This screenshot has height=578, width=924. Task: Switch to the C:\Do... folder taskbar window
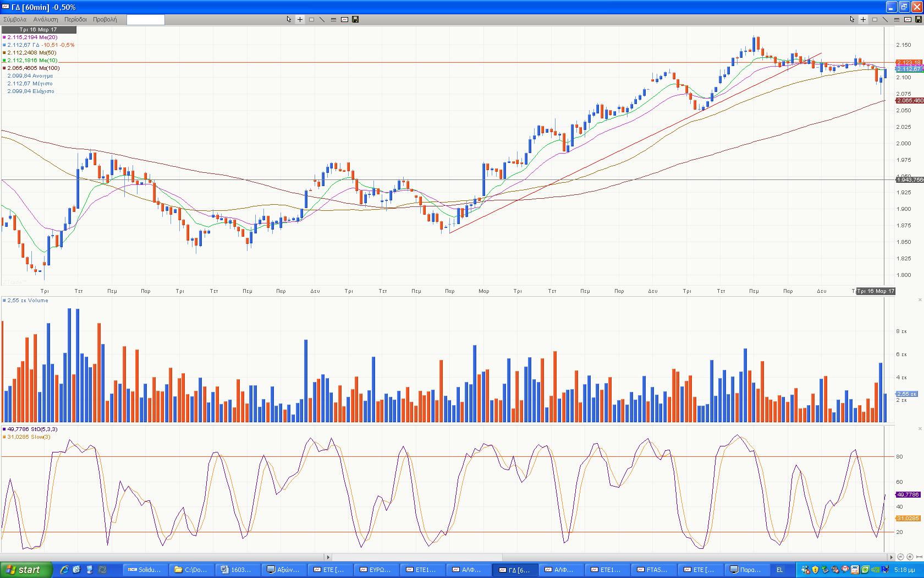(x=191, y=570)
